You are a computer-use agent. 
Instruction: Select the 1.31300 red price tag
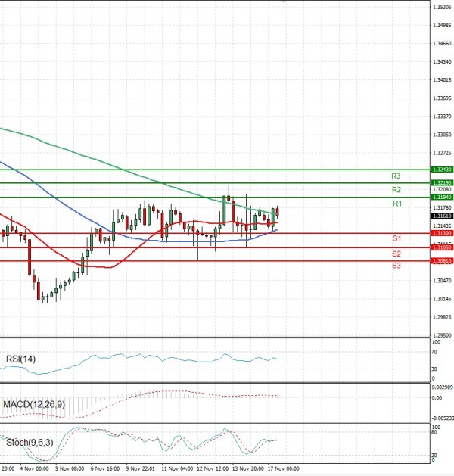click(x=441, y=234)
